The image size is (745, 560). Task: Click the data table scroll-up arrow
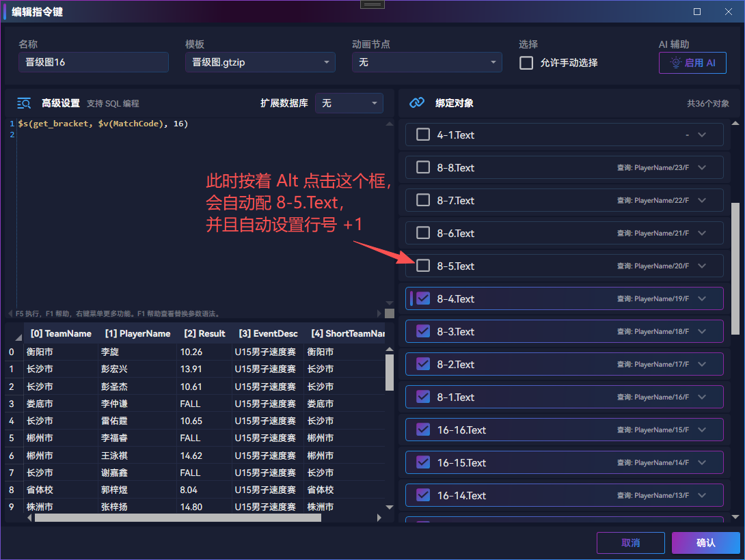coord(390,350)
